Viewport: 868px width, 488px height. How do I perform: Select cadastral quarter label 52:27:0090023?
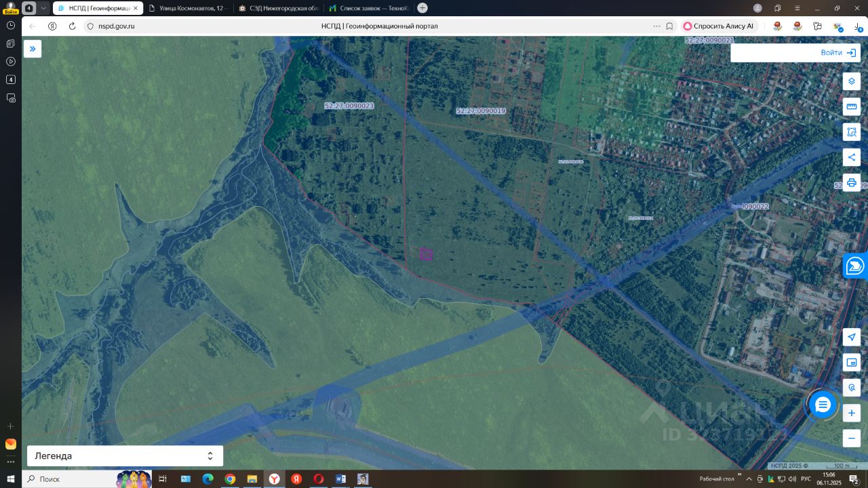pyautogui.click(x=349, y=106)
